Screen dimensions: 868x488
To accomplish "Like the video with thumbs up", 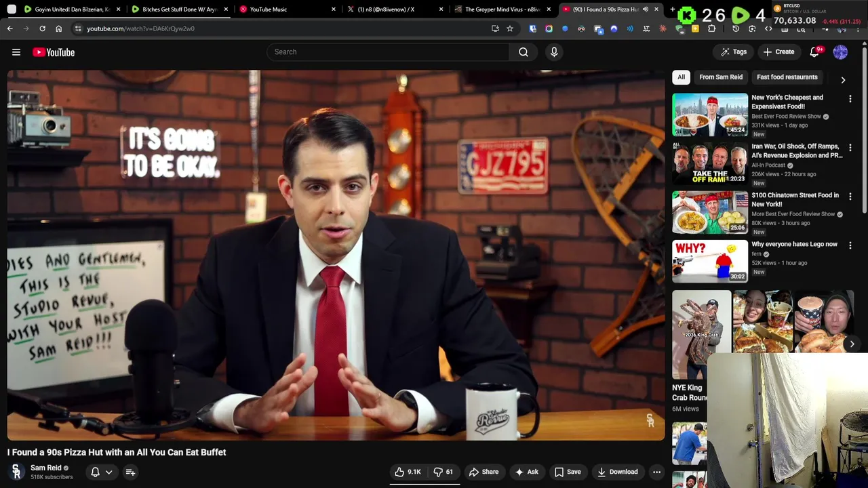I will (x=408, y=472).
